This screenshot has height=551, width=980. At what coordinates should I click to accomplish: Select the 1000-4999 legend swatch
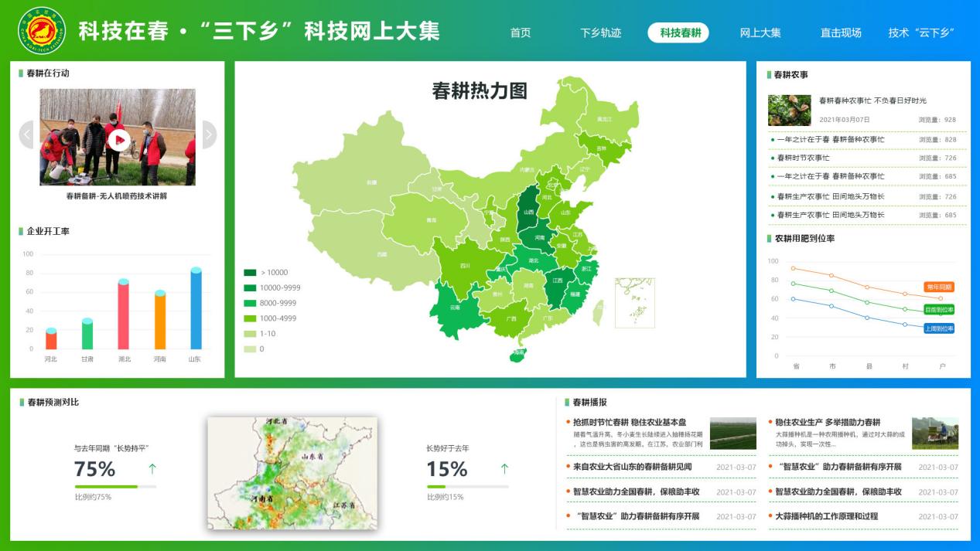pyautogui.click(x=250, y=318)
